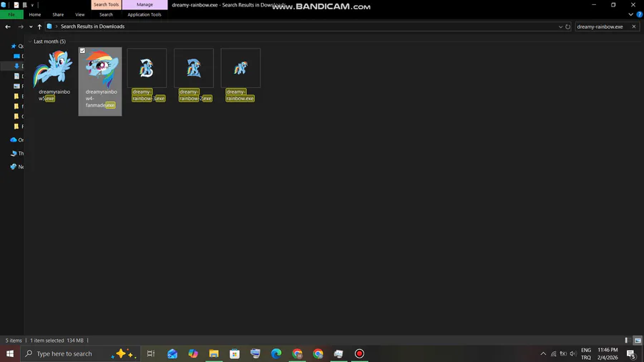Click the Search Tools contextual tab
644x362 pixels.
click(106, 4)
